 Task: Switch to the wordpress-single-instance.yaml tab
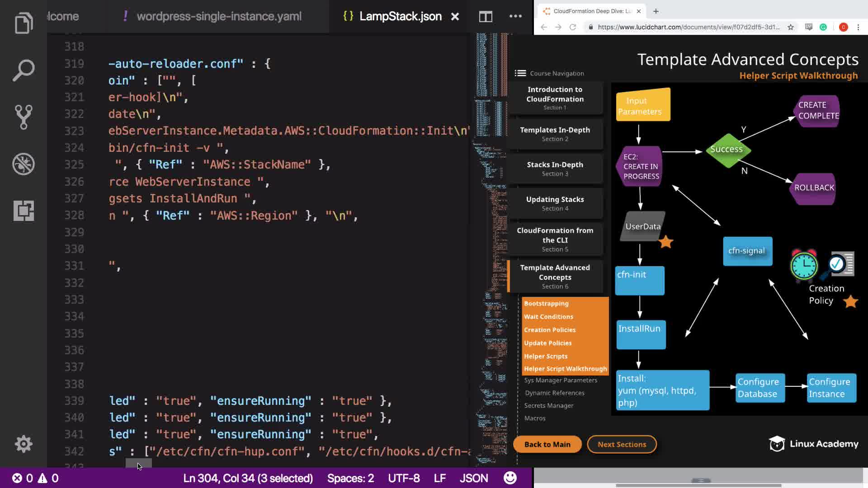[219, 17]
